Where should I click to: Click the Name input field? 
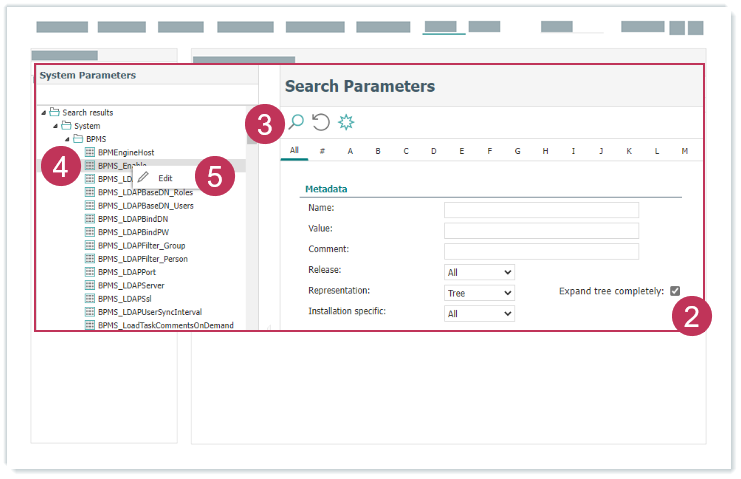[541, 209]
